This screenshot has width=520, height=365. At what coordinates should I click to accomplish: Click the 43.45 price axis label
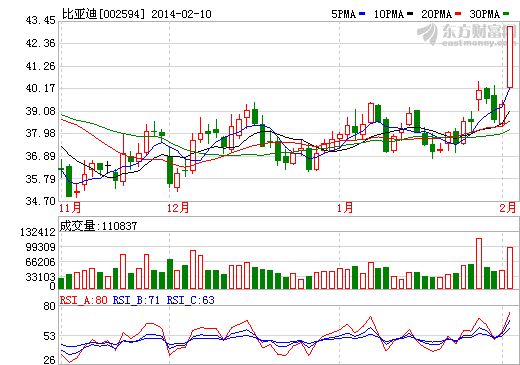coord(41,21)
